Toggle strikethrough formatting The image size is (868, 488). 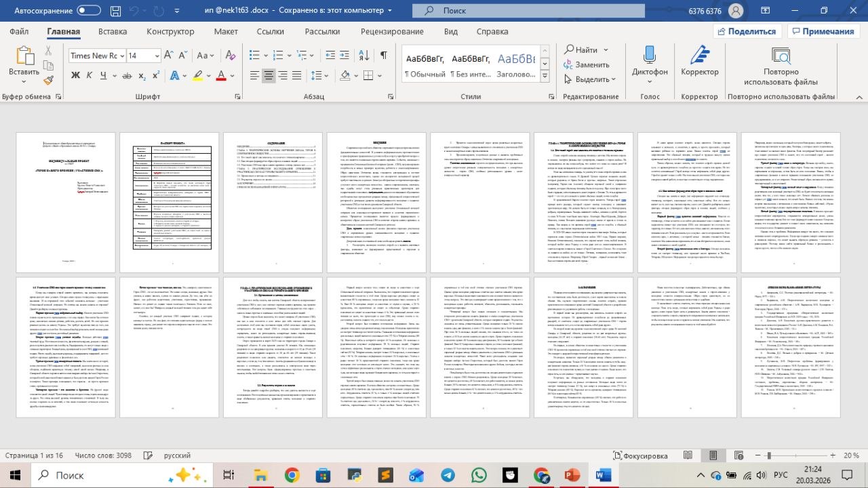[x=126, y=75]
